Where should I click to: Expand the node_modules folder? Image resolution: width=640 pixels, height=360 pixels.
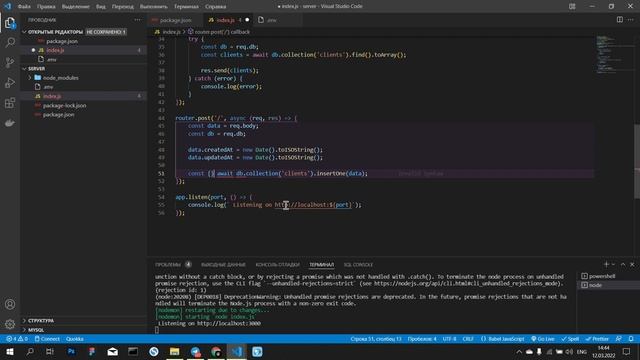(30, 78)
